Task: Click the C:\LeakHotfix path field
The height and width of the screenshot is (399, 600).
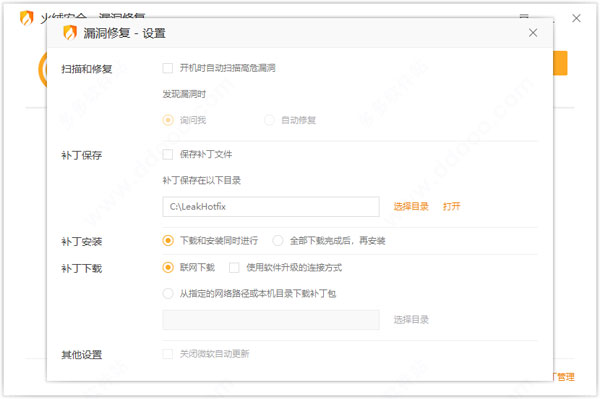Action: click(271, 207)
